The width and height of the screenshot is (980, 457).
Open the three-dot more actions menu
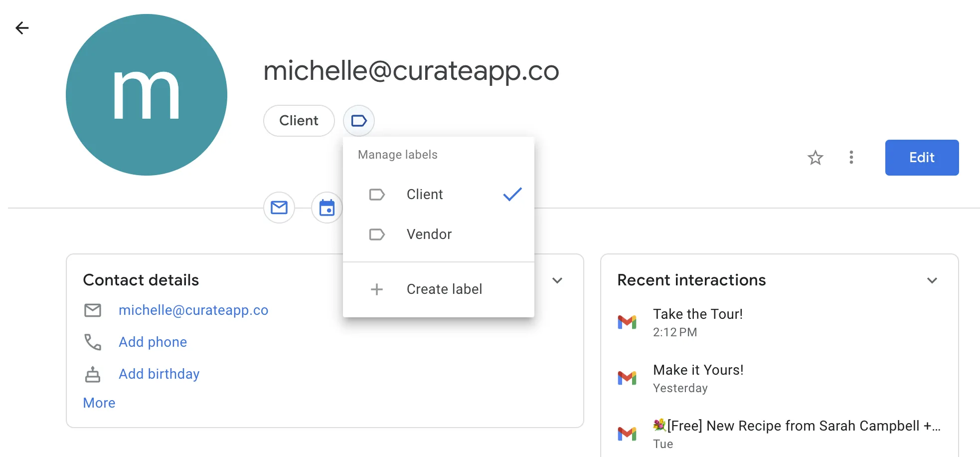[851, 158]
